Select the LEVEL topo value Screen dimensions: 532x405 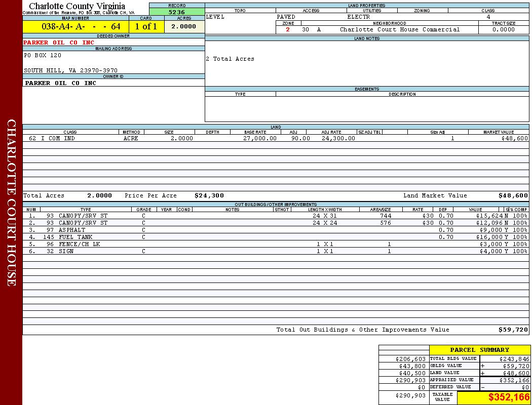point(215,17)
